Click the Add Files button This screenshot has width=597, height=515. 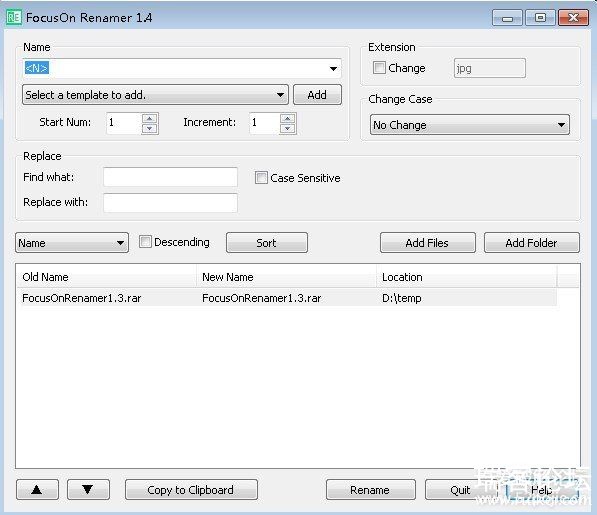click(x=428, y=243)
